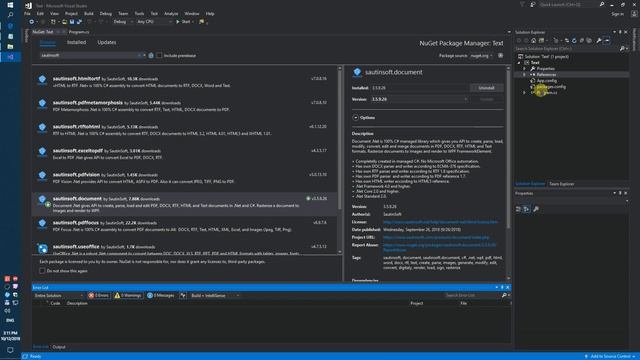Click taskbar search magnifier icon
Screen dimensions: 640x360
click(x=11, y=15)
